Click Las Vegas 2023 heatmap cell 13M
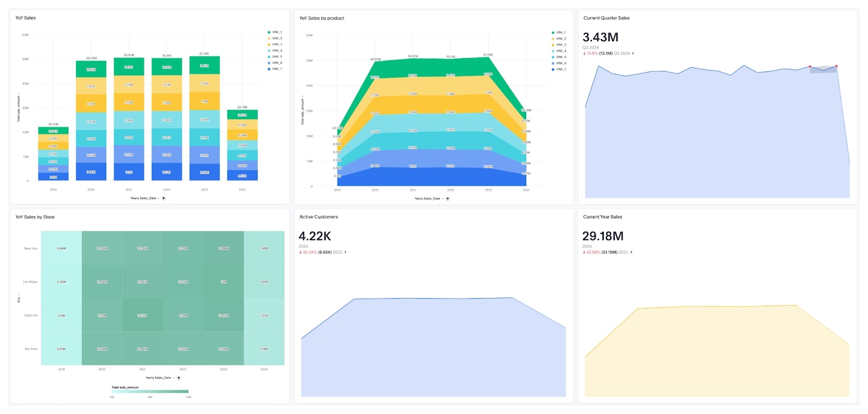Viewport: 868px width, 414px height. [224, 282]
